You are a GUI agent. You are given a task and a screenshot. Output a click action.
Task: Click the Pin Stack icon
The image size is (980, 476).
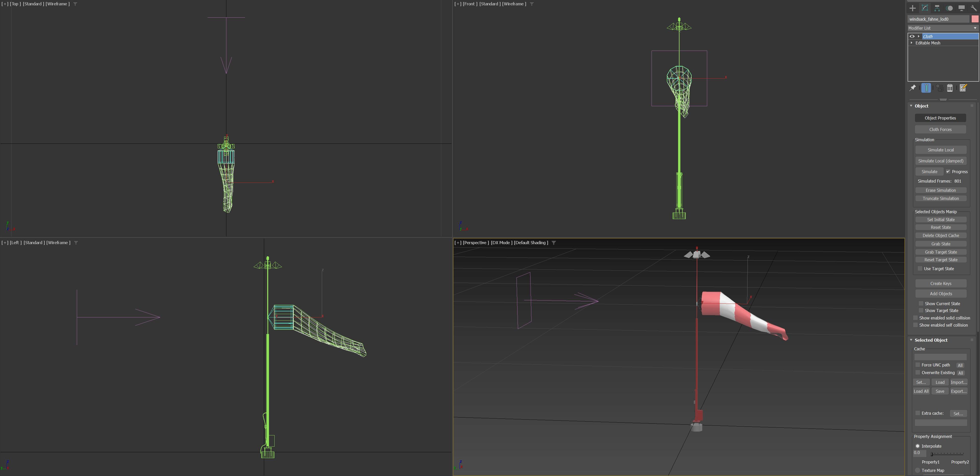913,88
